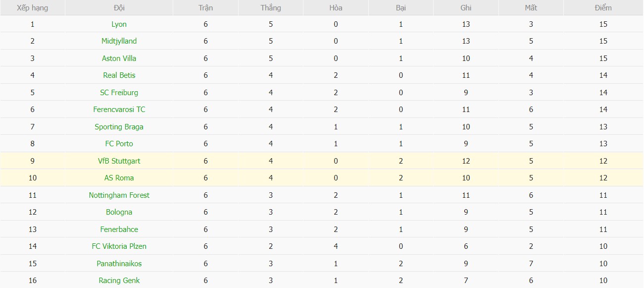The height and width of the screenshot is (288, 644).
Task: Select the Bologna team name
Action: coord(119,212)
